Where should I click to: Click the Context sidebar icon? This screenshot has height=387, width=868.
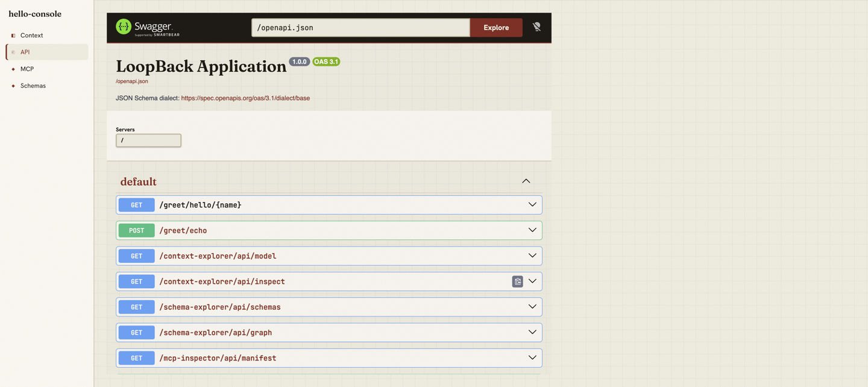[13, 36]
